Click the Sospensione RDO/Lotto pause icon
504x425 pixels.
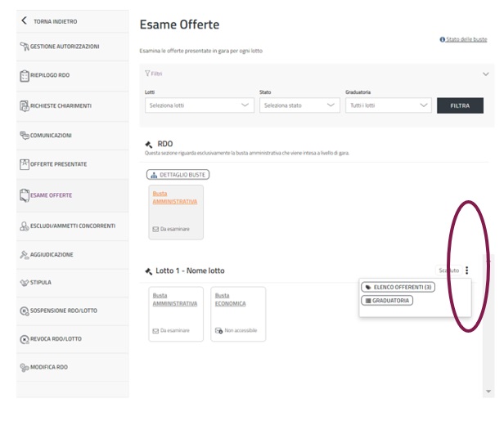click(x=24, y=311)
